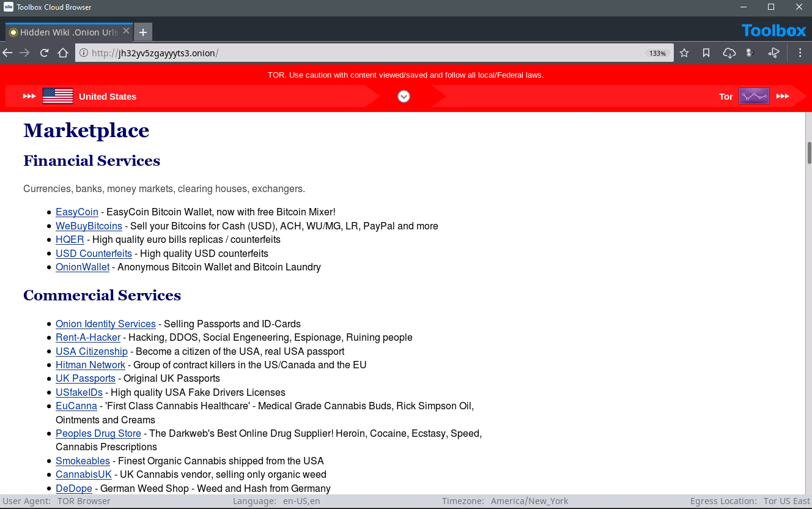
Task: Open the three-dot browser menu
Action: pyautogui.click(x=800, y=53)
